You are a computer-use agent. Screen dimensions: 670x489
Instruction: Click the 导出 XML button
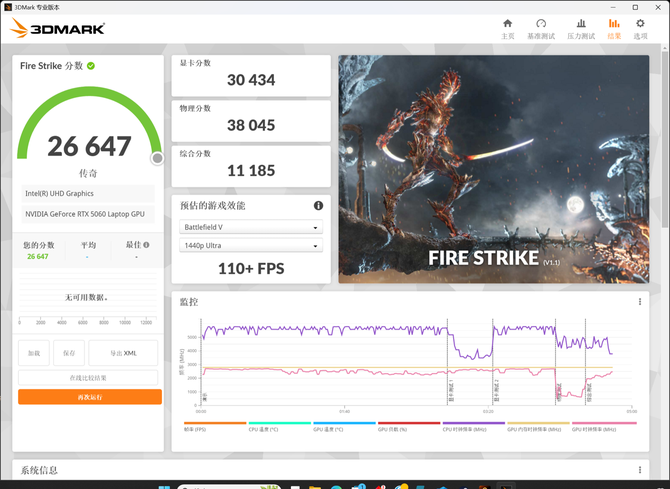coord(123,353)
